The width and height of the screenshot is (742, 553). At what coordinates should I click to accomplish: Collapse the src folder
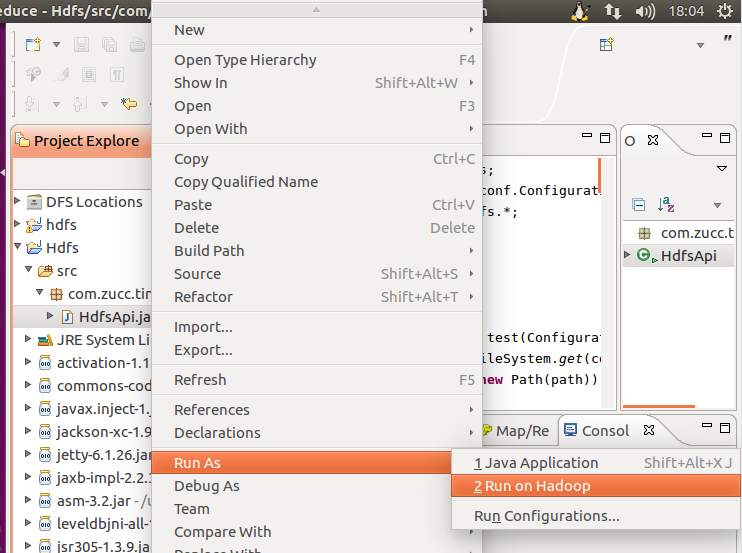pyautogui.click(x=28, y=269)
